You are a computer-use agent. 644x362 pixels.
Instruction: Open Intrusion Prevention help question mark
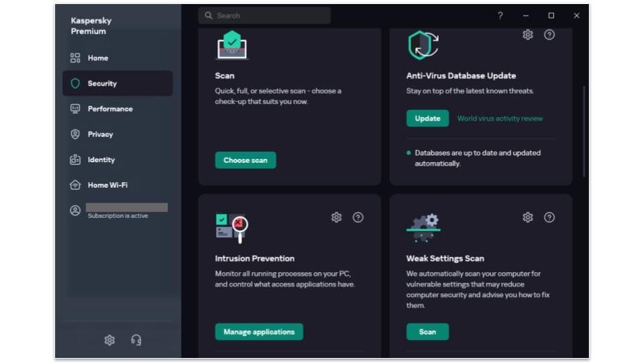click(x=358, y=217)
